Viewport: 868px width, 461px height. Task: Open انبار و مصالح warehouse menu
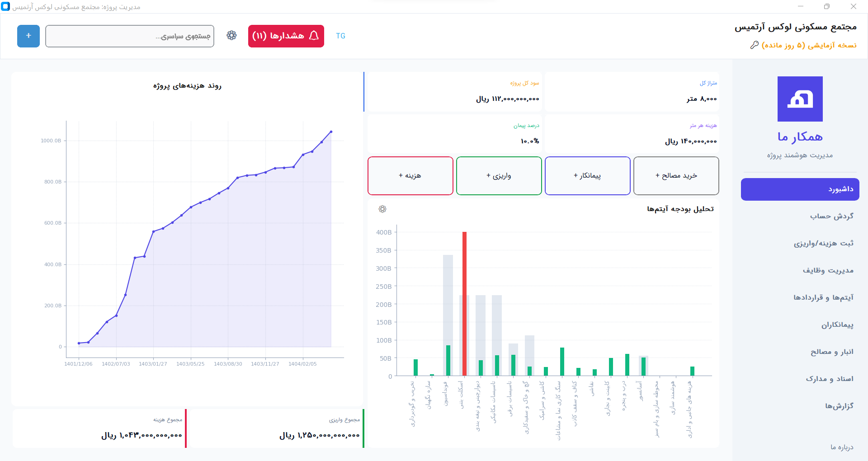click(x=831, y=352)
